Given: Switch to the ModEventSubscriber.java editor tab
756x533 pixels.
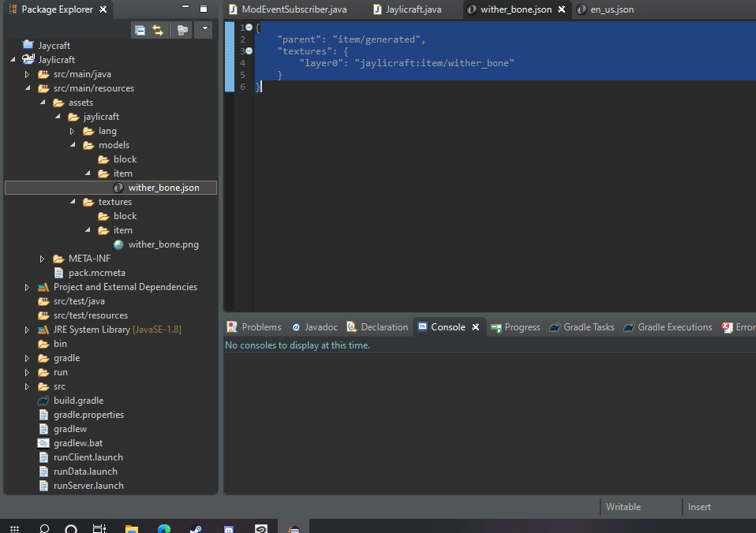Looking at the screenshot, I should point(286,9).
